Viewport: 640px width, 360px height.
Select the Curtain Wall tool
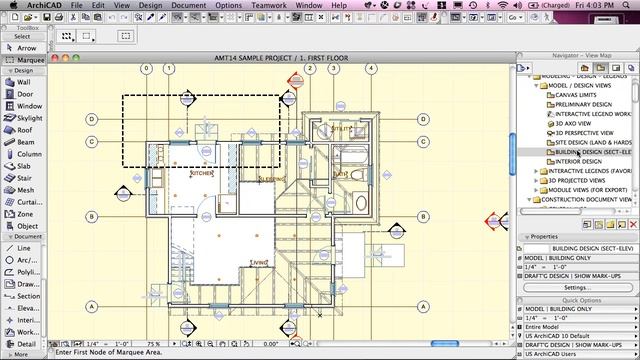23,202
